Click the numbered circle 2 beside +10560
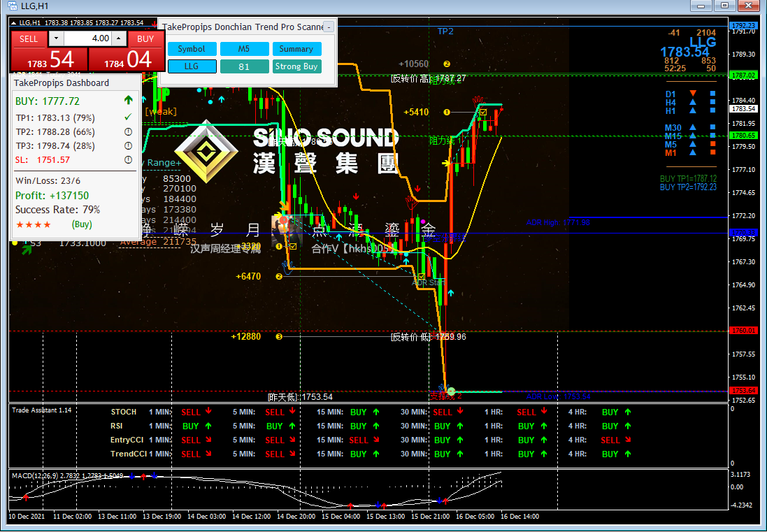This screenshot has height=532, width=767. [x=447, y=64]
